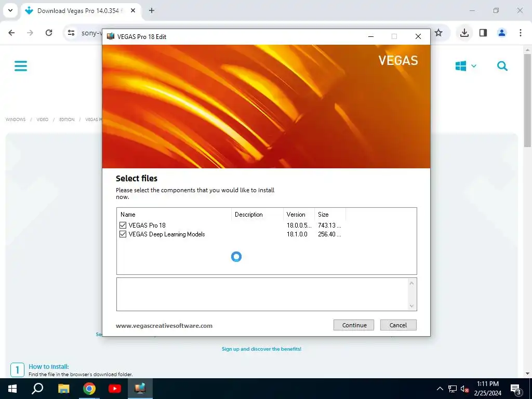Click the EDITION breadcrumb link
Image resolution: width=532 pixels, height=399 pixels.
click(x=67, y=119)
